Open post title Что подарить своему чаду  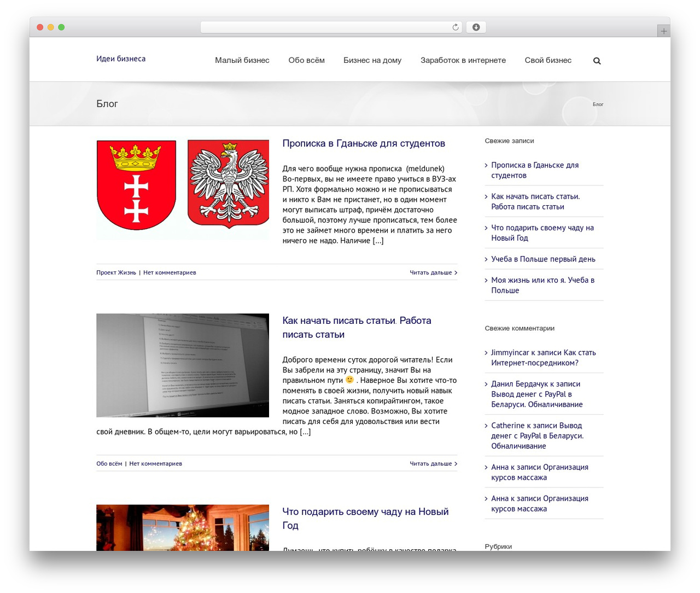tap(365, 518)
